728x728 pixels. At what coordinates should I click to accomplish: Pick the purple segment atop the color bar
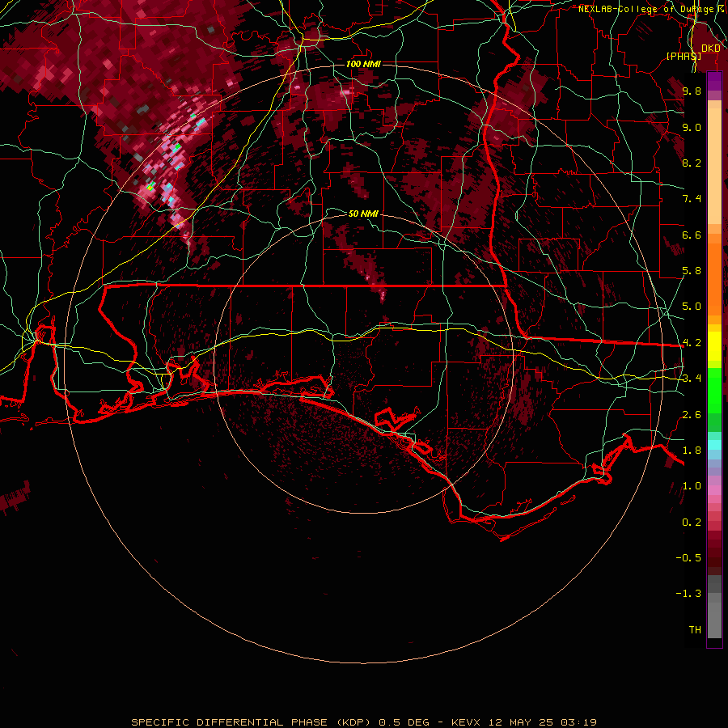tap(714, 82)
